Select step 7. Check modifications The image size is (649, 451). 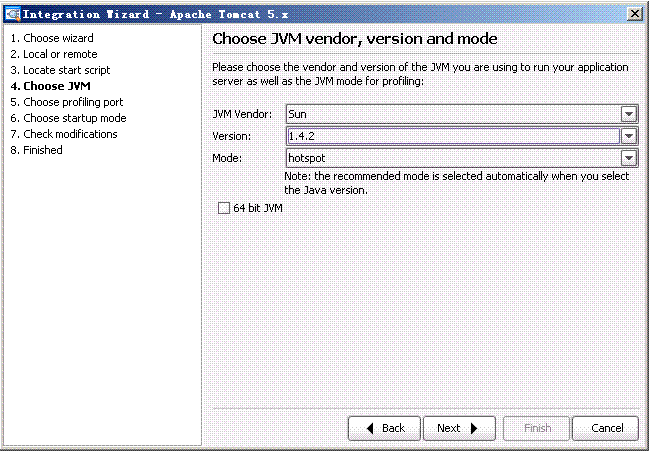pos(64,134)
